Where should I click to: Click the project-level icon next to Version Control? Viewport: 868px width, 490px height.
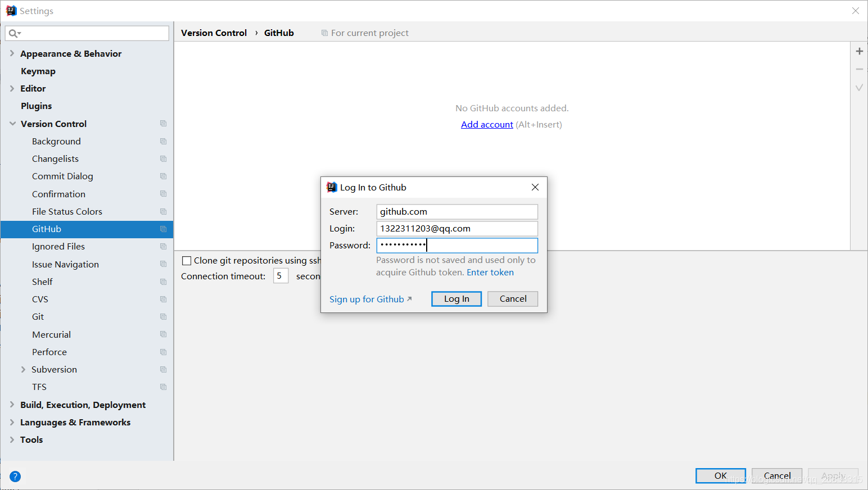pyautogui.click(x=163, y=124)
